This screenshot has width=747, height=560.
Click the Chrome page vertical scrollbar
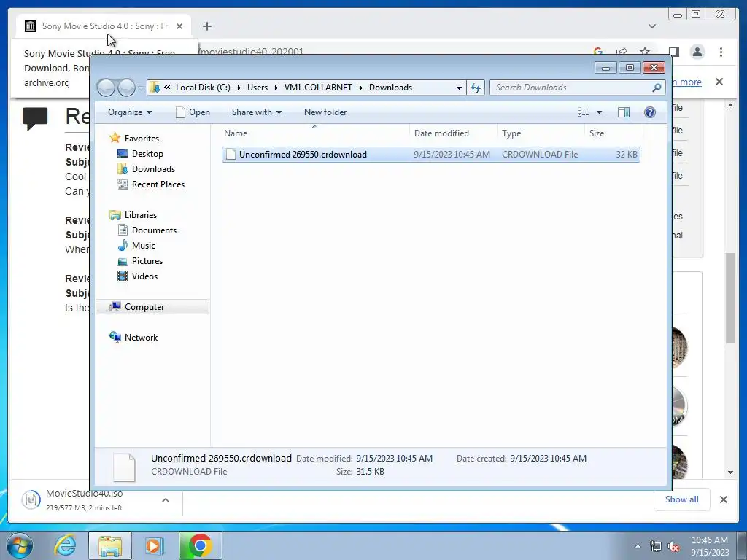point(730,298)
